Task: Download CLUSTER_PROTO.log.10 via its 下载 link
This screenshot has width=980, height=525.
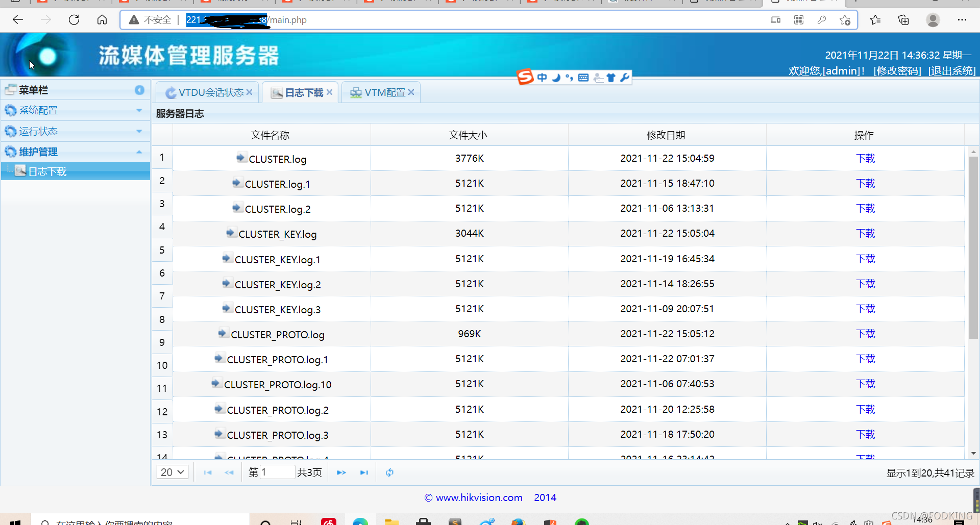Action: point(866,384)
